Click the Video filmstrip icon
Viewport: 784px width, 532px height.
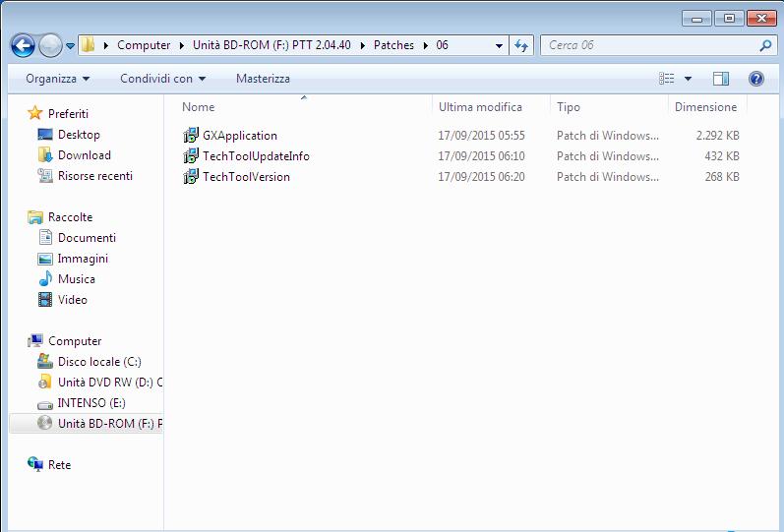pyautogui.click(x=45, y=300)
